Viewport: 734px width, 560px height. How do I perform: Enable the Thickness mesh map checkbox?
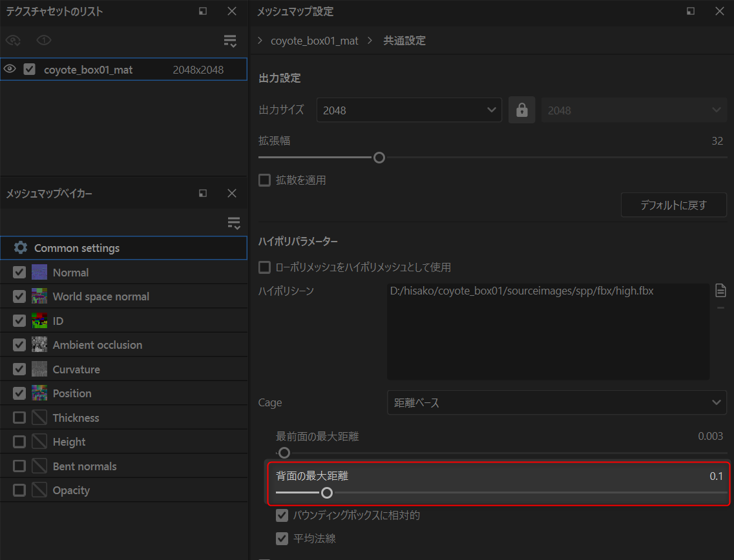19,418
